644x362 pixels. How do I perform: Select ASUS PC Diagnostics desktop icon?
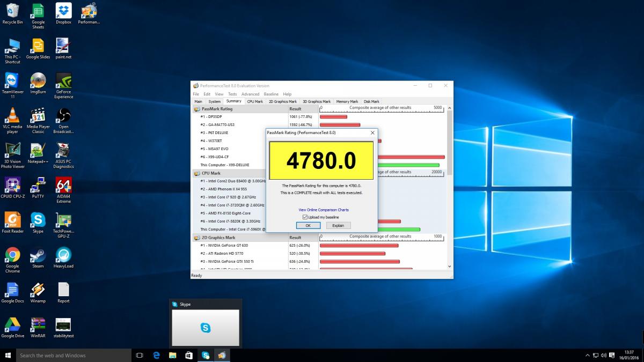click(63, 156)
